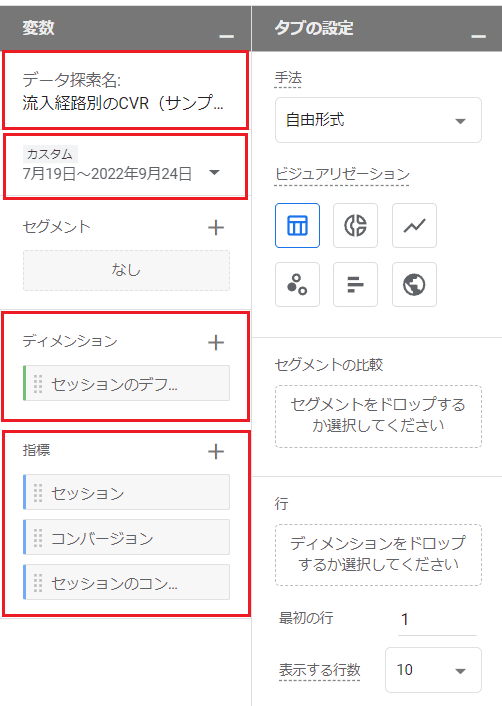This screenshot has width=502, height=706.
Task: Select the コンバージョン metric chip
Action: click(x=127, y=537)
